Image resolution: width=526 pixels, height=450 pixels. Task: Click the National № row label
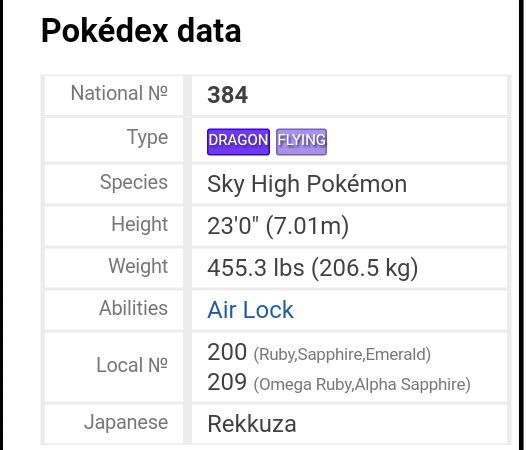(119, 93)
